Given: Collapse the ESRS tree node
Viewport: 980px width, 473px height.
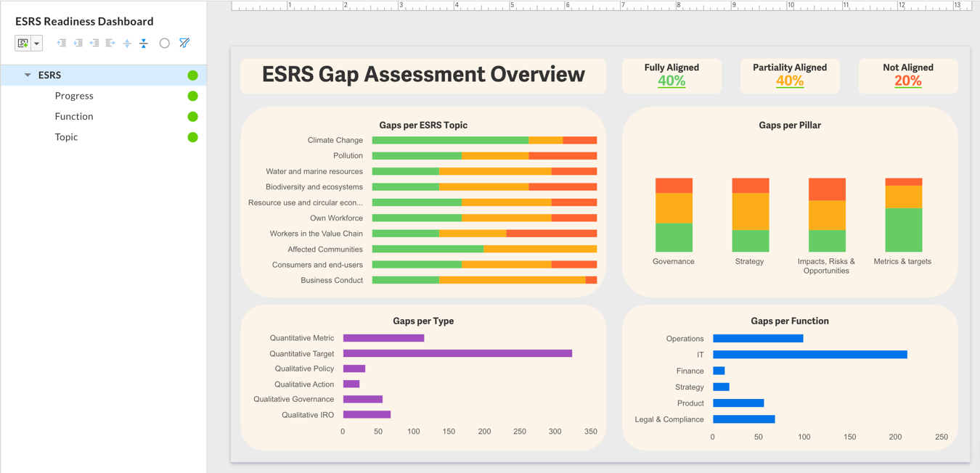Looking at the screenshot, I should 28,75.
